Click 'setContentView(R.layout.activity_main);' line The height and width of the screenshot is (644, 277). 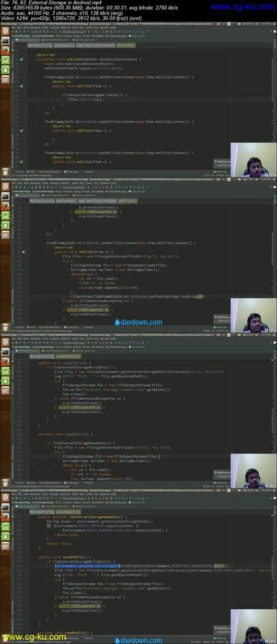[83, 68]
